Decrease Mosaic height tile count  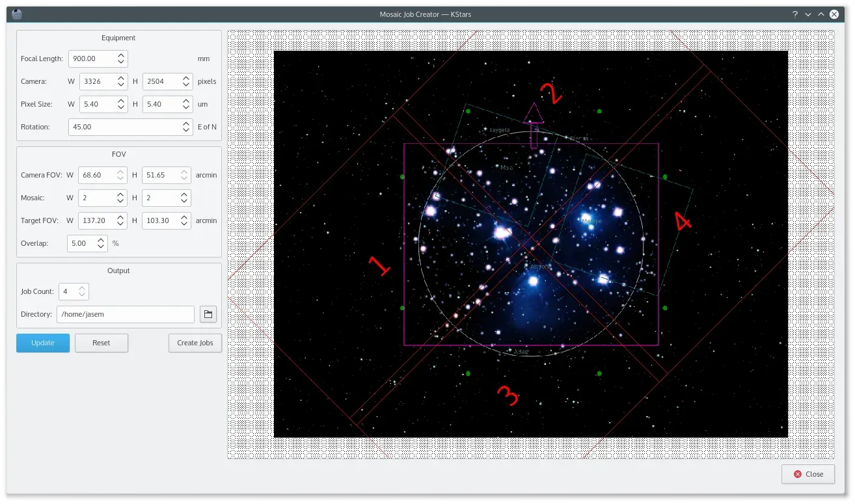coord(185,202)
